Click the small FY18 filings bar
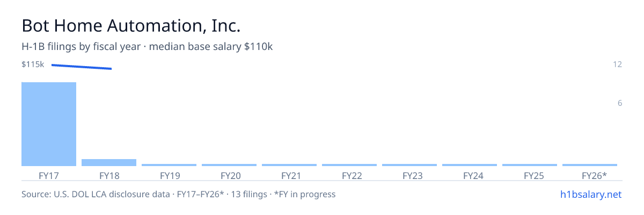 pyautogui.click(x=109, y=162)
